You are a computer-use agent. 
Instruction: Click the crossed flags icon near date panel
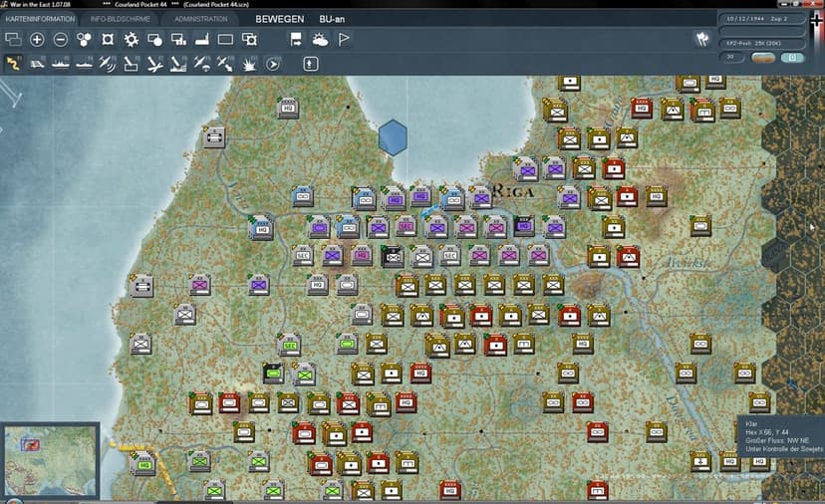pos(702,39)
